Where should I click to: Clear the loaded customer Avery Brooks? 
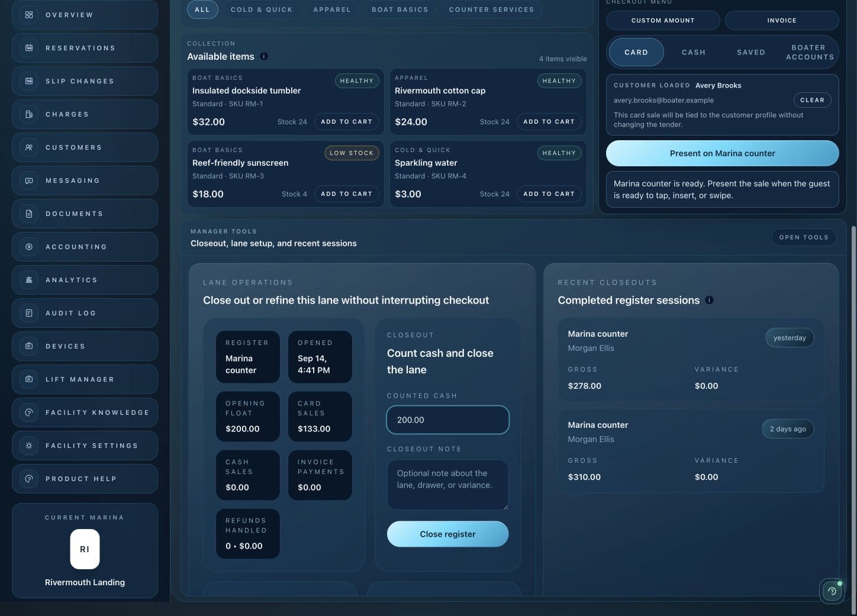812,100
